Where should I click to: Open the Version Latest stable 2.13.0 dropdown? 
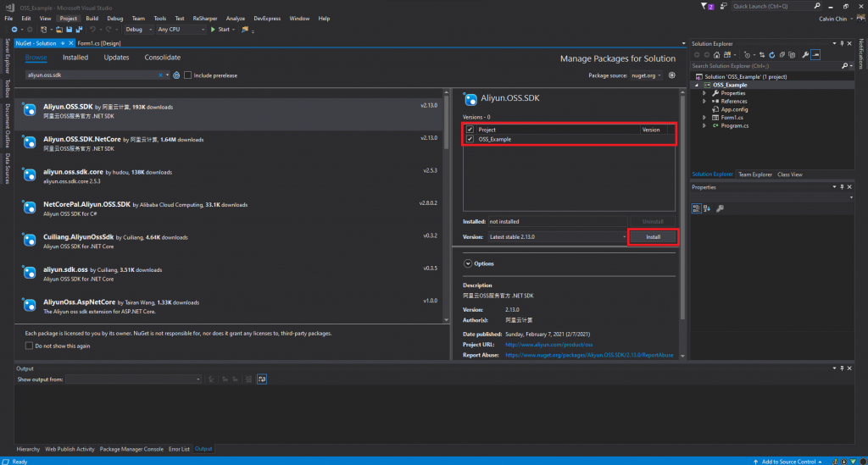558,236
